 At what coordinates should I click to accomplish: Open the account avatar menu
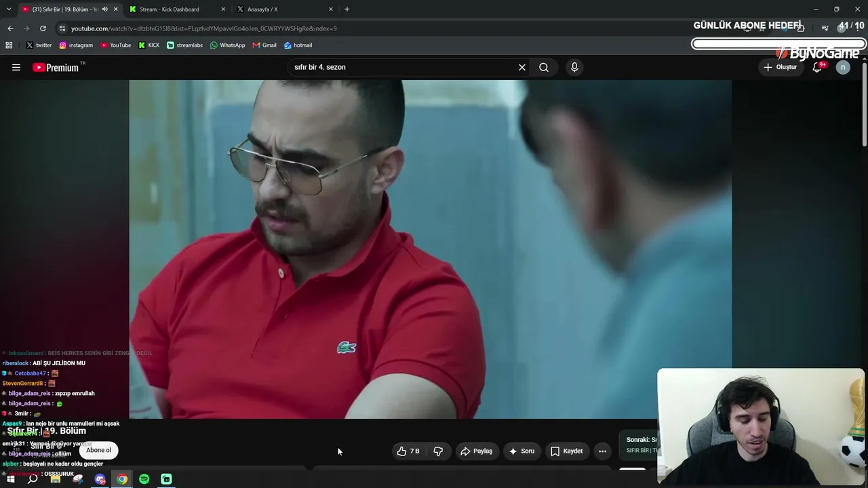(843, 67)
